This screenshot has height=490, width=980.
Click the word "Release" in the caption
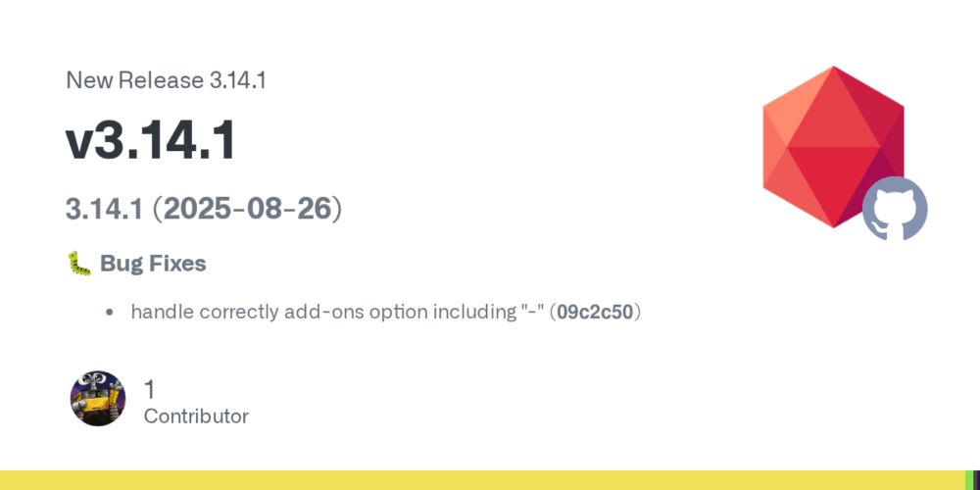point(162,80)
